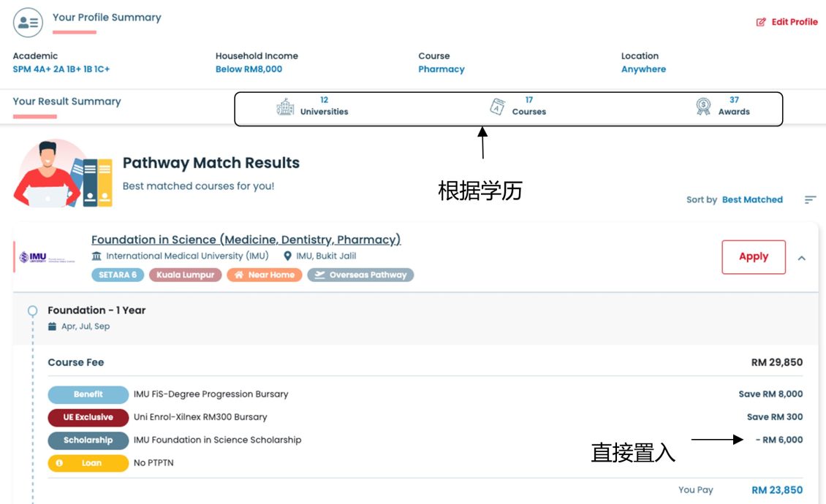Click the Awards medal icon

click(x=703, y=107)
